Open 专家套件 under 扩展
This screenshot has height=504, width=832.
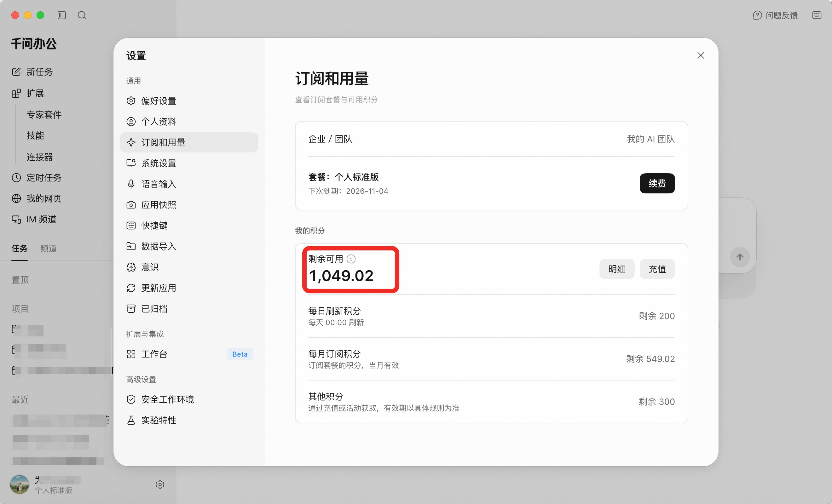[x=44, y=115]
